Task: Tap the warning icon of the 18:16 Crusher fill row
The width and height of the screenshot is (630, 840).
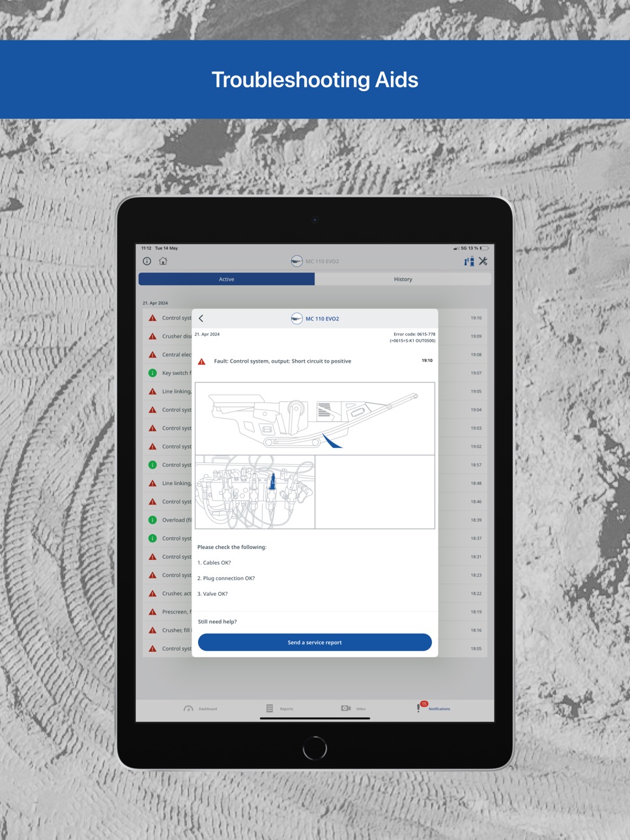Action: coord(152,630)
